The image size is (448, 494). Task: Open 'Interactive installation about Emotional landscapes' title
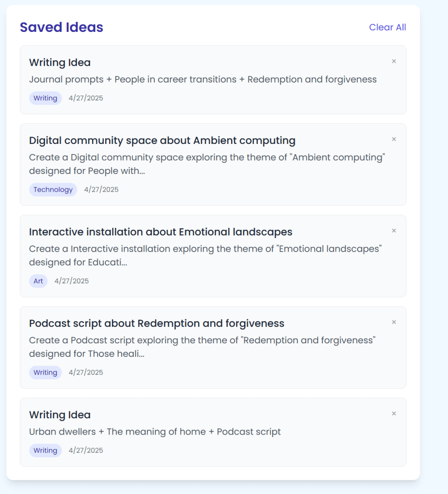[x=160, y=232]
